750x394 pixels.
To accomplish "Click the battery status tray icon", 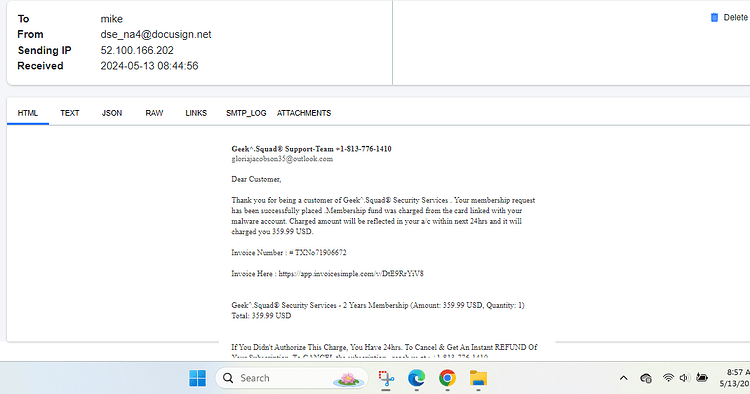I will point(702,378).
